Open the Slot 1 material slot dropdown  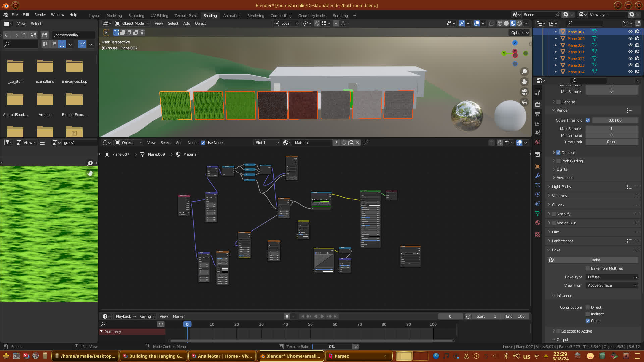(x=267, y=143)
